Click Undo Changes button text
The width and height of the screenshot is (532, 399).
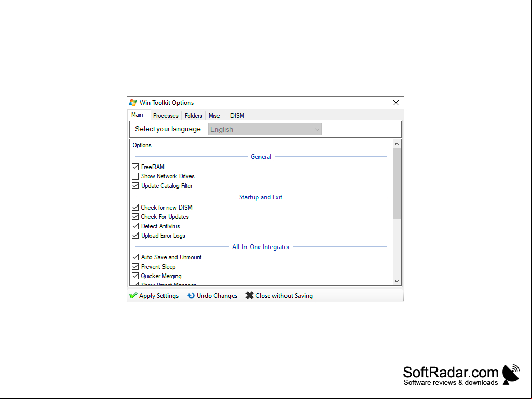217,296
